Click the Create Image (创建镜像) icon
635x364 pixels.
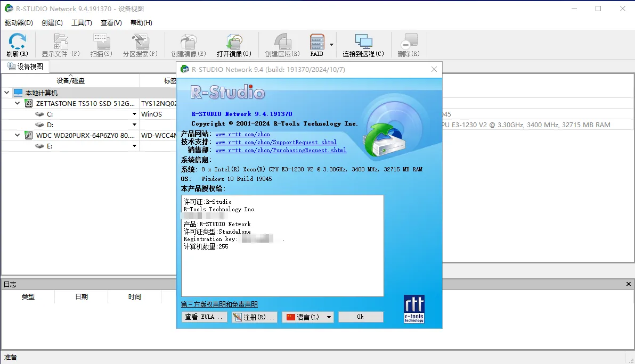pos(188,45)
